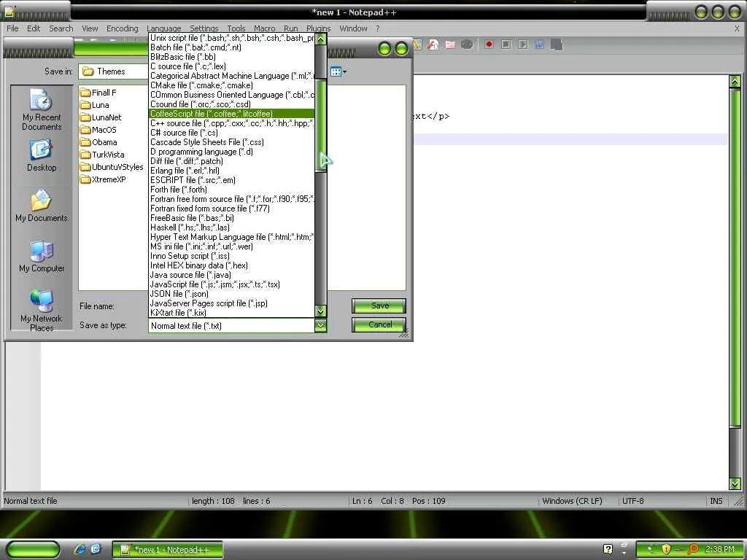Select Diff file type option
Viewport: 747px width, 560px height.
231,161
